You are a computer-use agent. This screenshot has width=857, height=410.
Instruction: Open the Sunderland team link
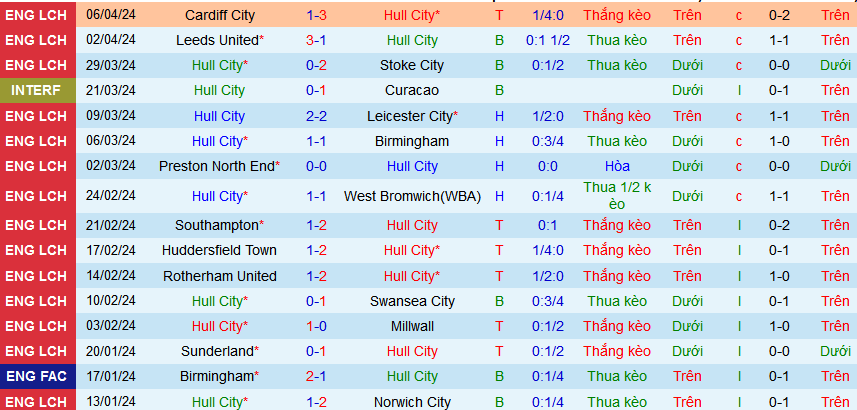pos(217,351)
